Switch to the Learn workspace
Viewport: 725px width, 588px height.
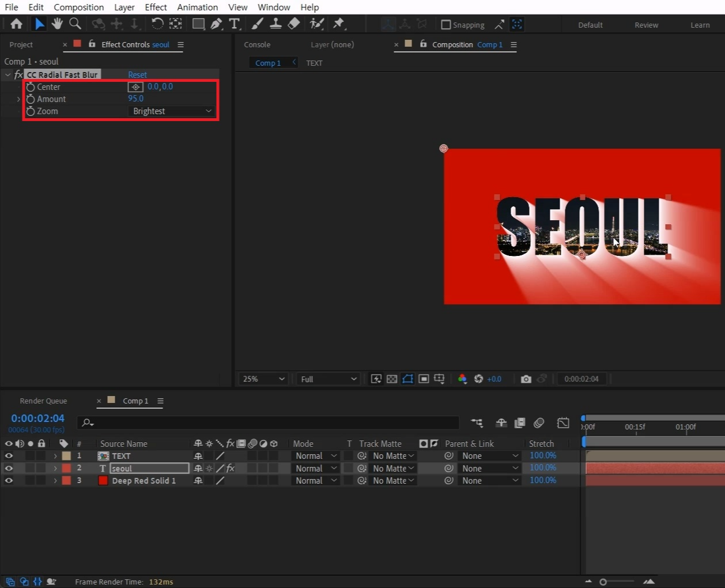point(700,25)
